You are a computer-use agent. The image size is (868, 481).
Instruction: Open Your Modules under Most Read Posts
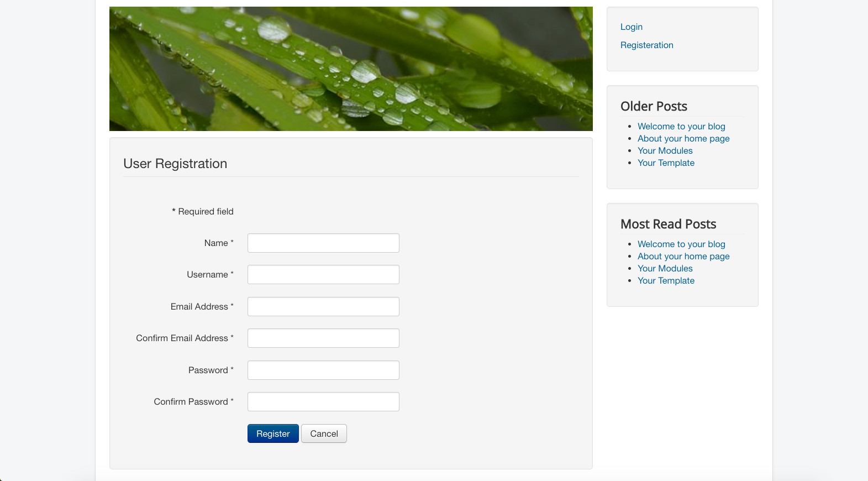coord(665,268)
